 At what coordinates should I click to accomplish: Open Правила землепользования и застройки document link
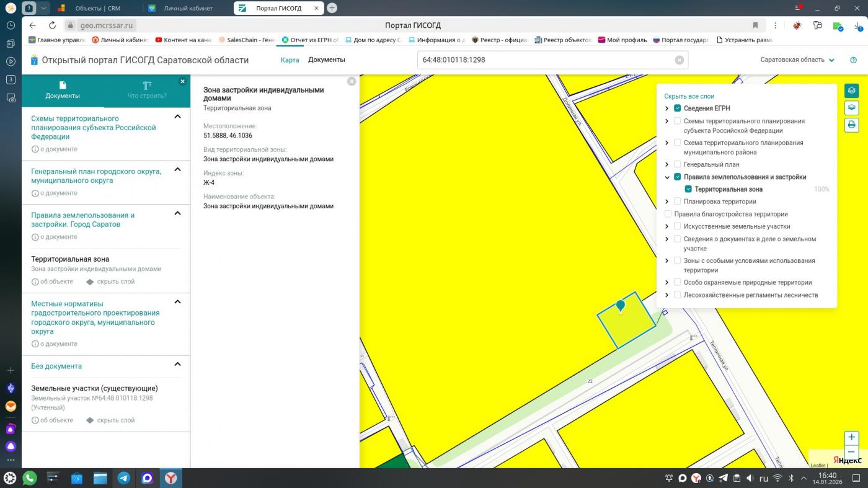tap(83, 220)
